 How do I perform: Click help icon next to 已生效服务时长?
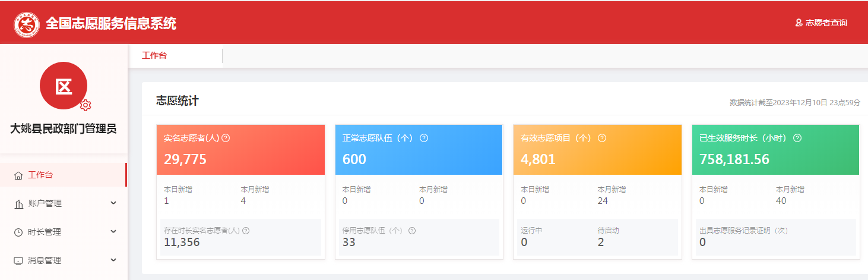tap(797, 138)
